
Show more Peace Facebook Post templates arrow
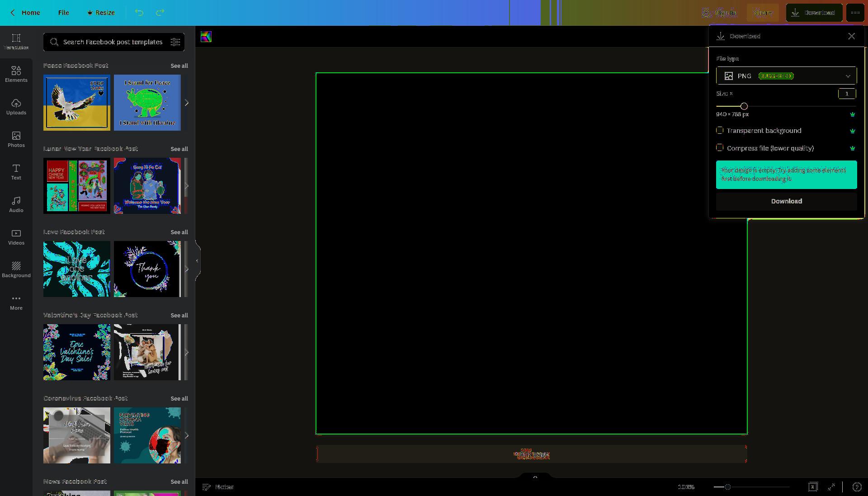[x=186, y=103]
